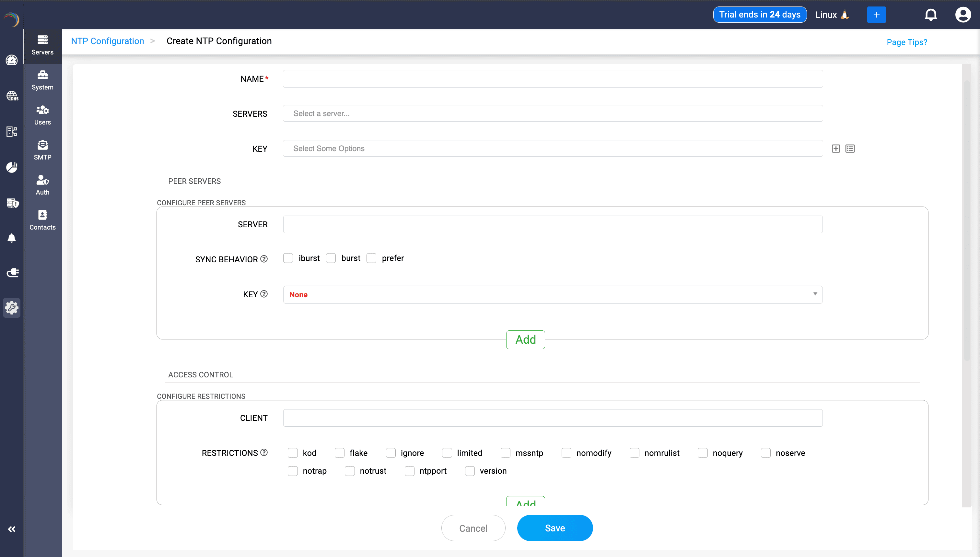Switch to the System section
Image resolution: width=980 pixels, height=557 pixels.
(42, 80)
